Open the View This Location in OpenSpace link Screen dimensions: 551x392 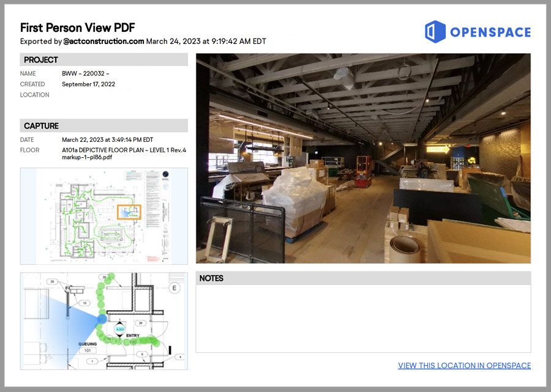pos(464,366)
